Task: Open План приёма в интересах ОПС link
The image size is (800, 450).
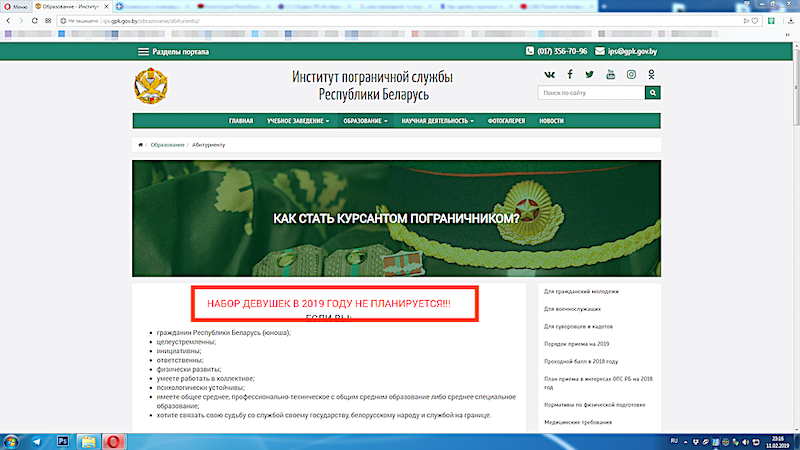Action: 598,383
